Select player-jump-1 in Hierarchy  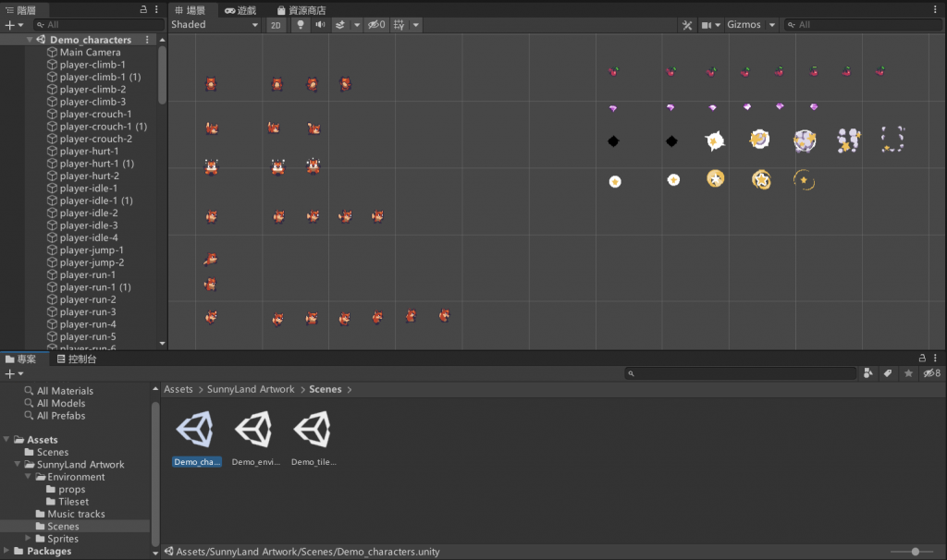pos(92,250)
